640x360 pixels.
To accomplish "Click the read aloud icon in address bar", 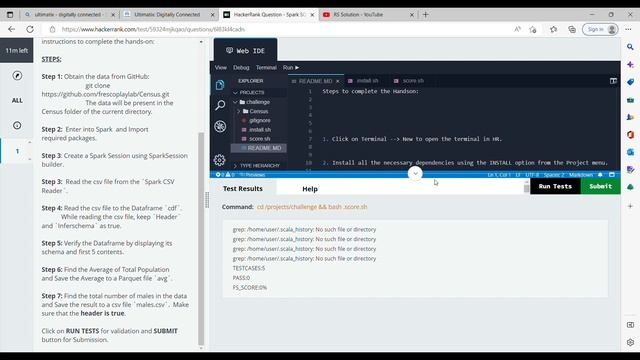I will pos(517,29).
